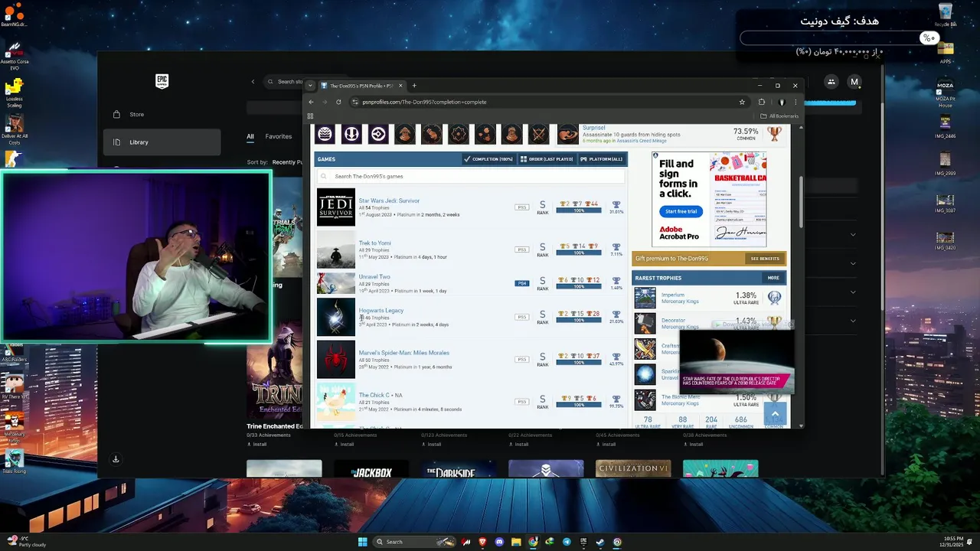Click the Jedi Survivor cover thumbnail

[x=336, y=207]
